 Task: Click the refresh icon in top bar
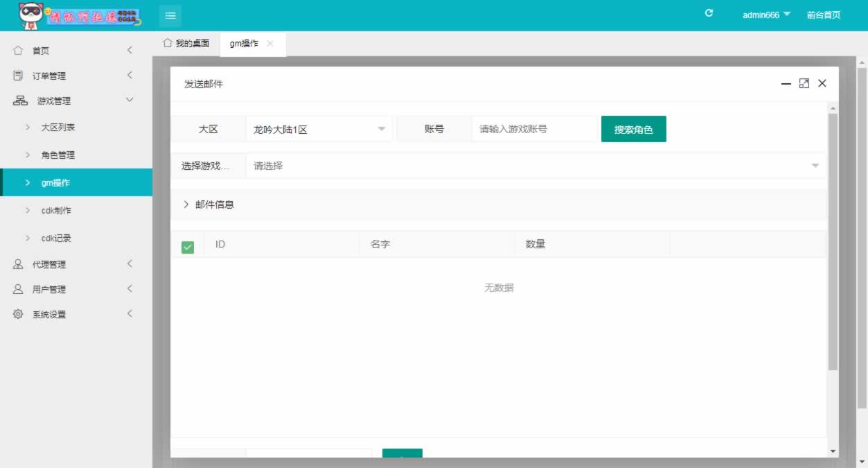[x=709, y=13]
